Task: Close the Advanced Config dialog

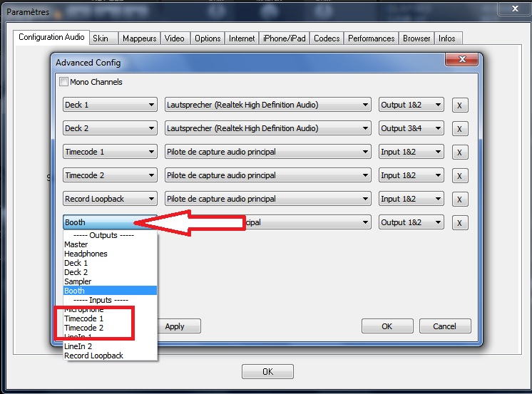Action: pyautogui.click(x=462, y=59)
